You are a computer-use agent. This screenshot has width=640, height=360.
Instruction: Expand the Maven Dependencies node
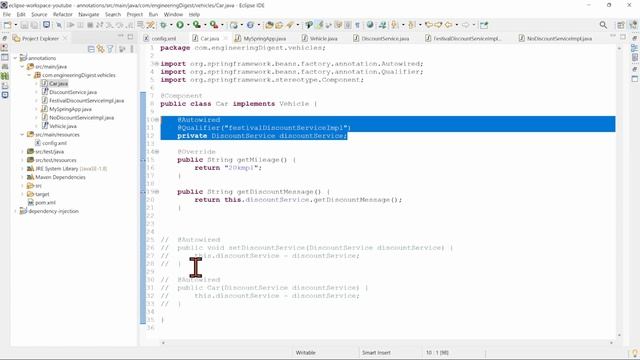[22, 177]
